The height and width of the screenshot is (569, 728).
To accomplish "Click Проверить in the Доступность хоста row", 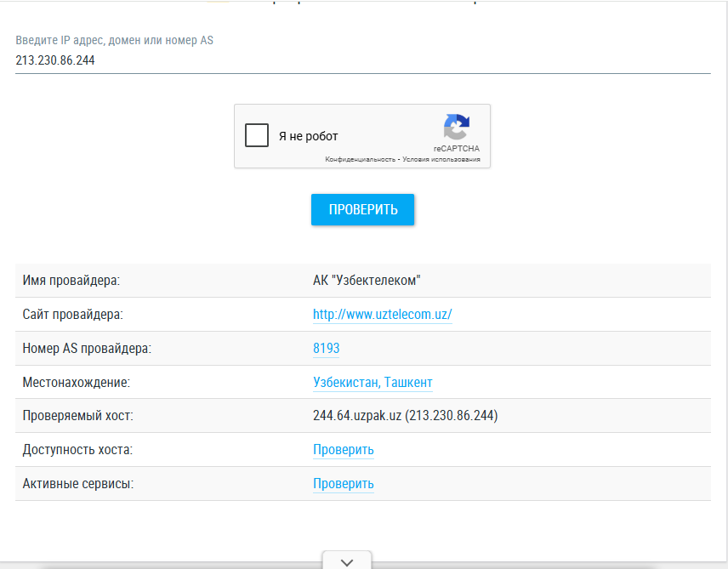I will coord(343,450).
